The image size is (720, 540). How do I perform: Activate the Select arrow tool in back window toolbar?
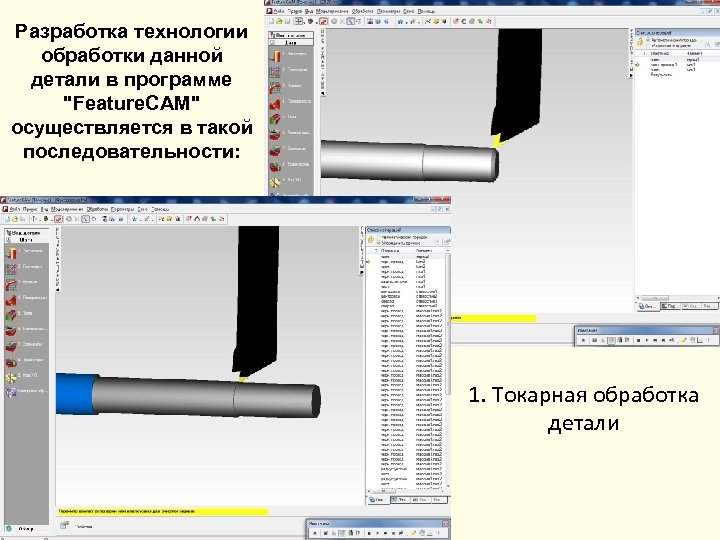click(350, 21)
